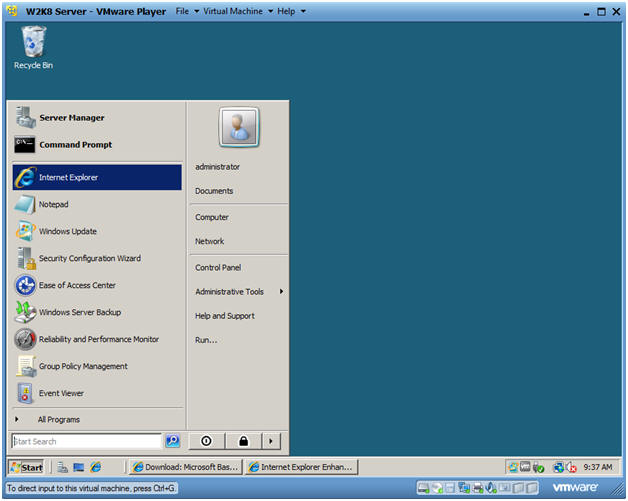Open Group Policy Management
628x501 pixels.
click(x=97, y=366)
